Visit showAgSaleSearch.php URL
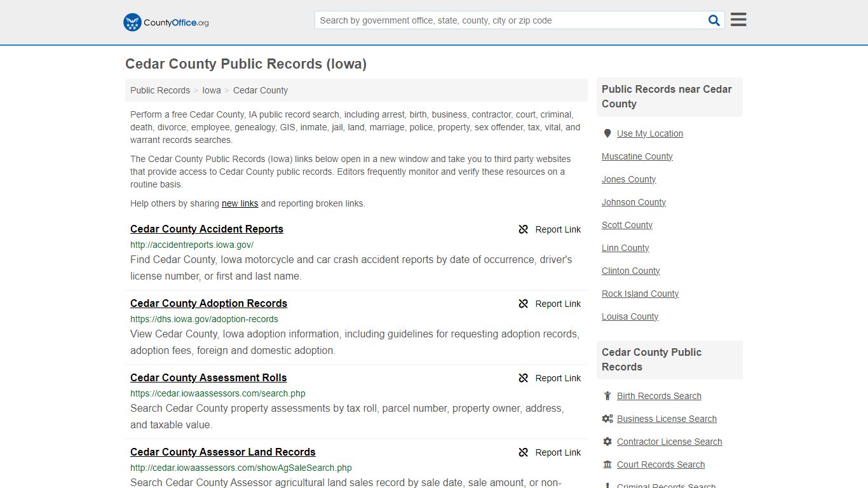This screenshot has height=488, width=868. [x=241, y=468]
